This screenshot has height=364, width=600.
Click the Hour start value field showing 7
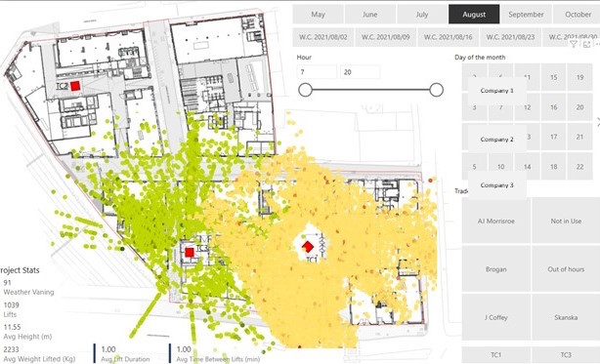[317, 72]
